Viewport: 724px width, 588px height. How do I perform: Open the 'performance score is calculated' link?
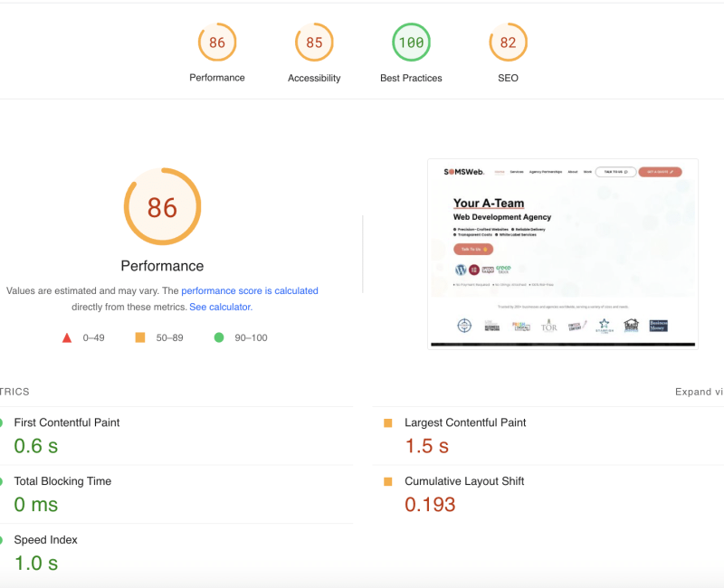[x=250, y=291]
